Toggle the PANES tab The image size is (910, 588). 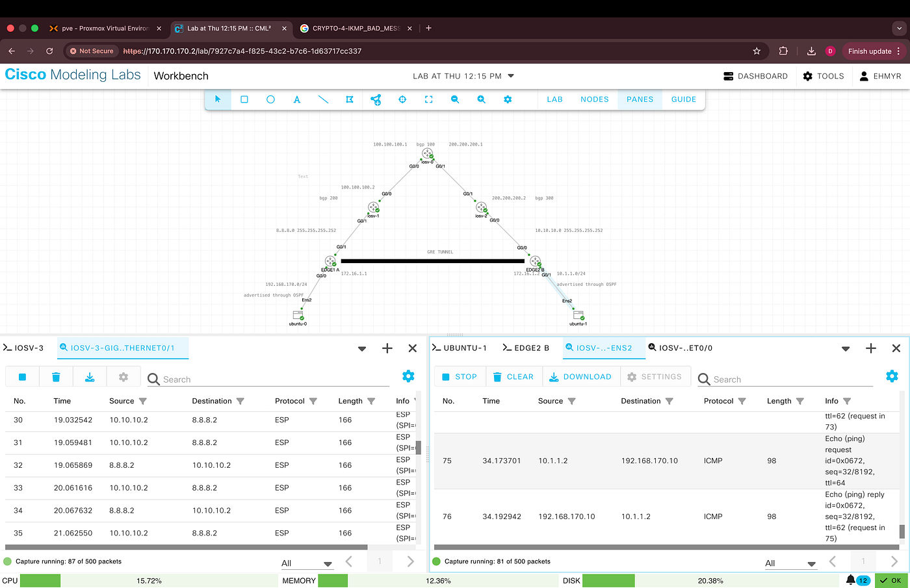pyautogui.click(x=640, y=99)
